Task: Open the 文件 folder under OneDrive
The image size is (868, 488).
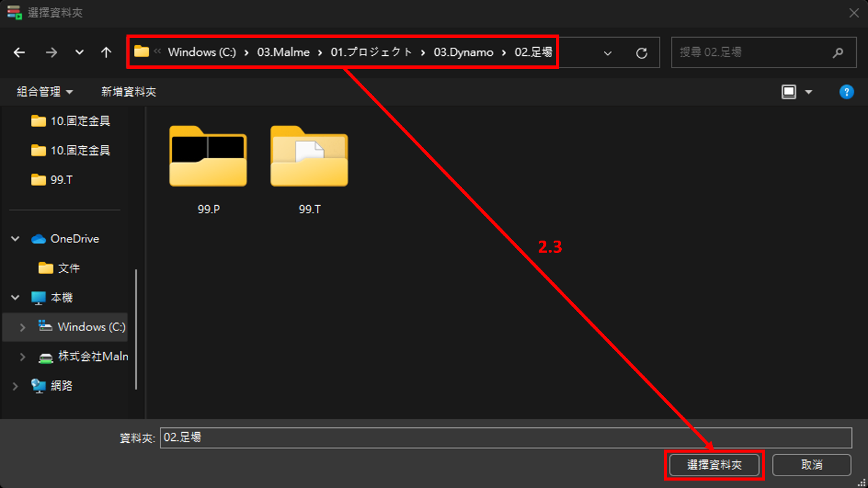Action: 60,268
